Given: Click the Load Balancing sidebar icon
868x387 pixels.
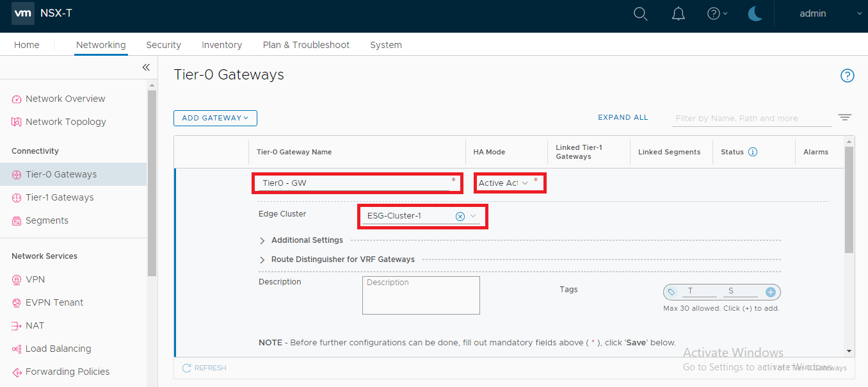Looking at the screenshot, I should point(17,349).
